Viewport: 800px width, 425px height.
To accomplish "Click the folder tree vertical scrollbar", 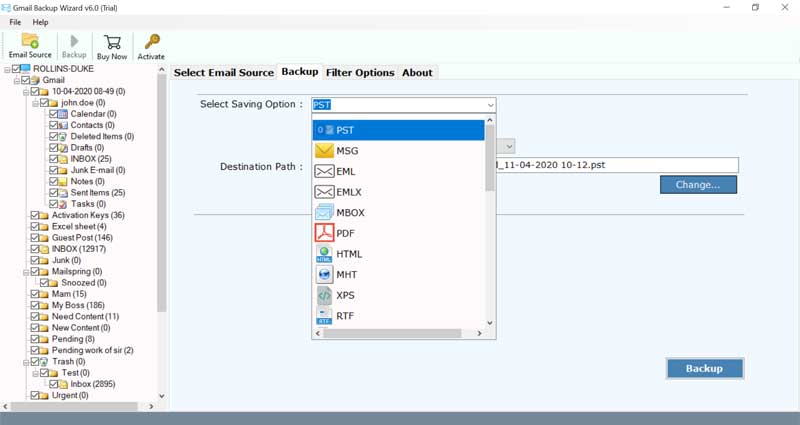I will pyautogui.click(x=162, y=194).
